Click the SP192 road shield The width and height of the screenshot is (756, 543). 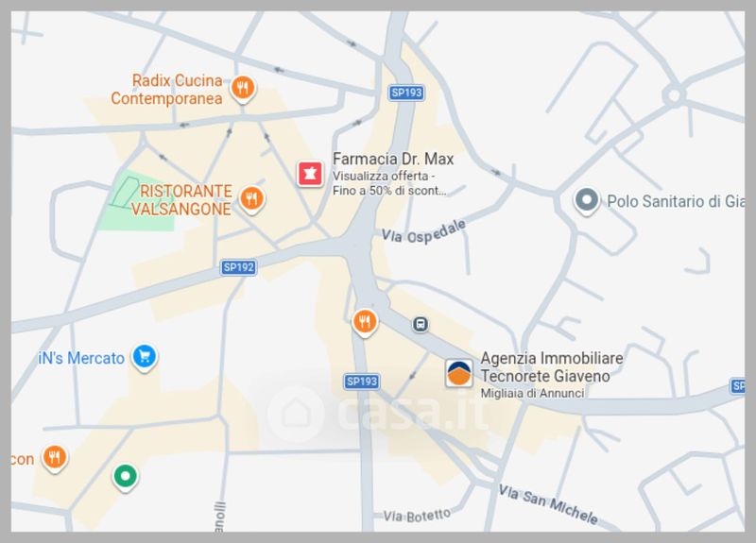click(x=239, y=267)
